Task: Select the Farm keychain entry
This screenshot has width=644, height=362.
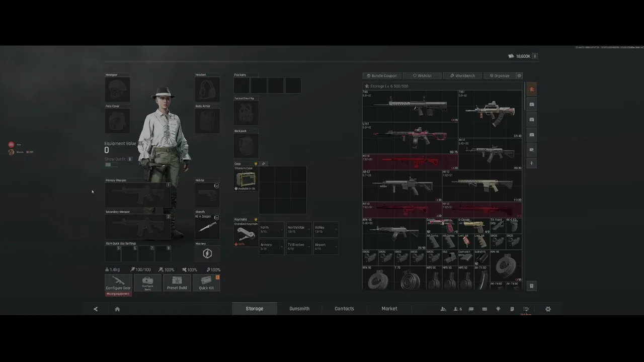Action: point(272,229)
